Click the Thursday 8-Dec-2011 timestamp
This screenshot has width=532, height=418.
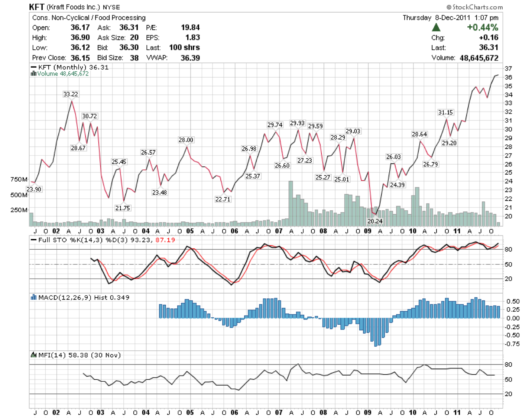(451, 17)
